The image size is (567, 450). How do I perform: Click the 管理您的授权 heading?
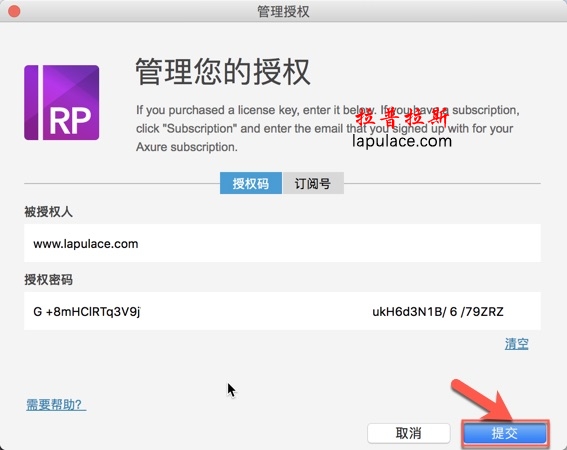point(223,72)
